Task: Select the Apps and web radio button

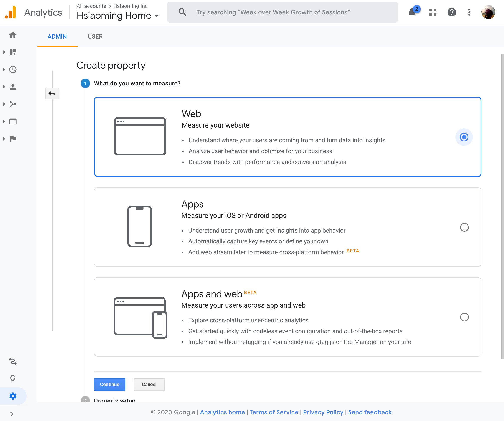Action: point(464,317)
